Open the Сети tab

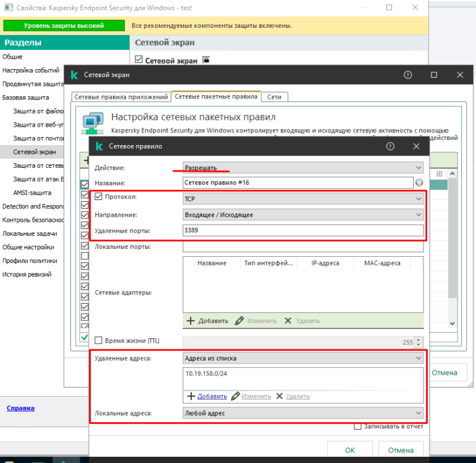274,97
